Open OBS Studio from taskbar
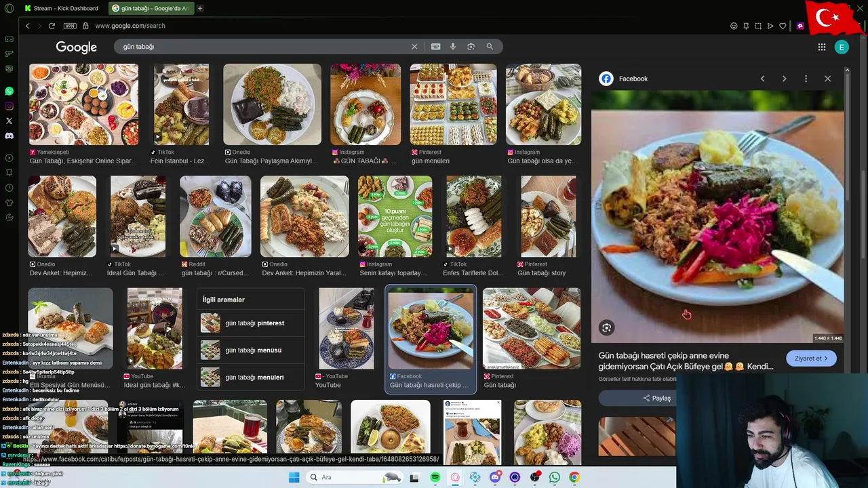This screenshot has height=488, width=868. pos(535,478)
